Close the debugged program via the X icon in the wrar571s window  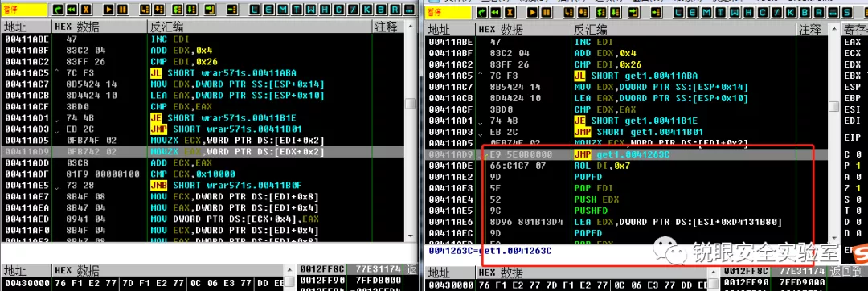(86, 10)
